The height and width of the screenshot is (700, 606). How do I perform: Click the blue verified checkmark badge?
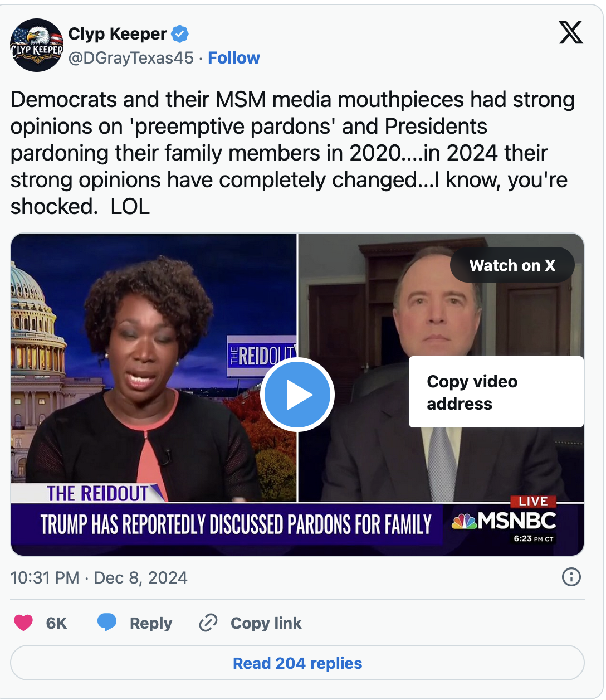179,34
